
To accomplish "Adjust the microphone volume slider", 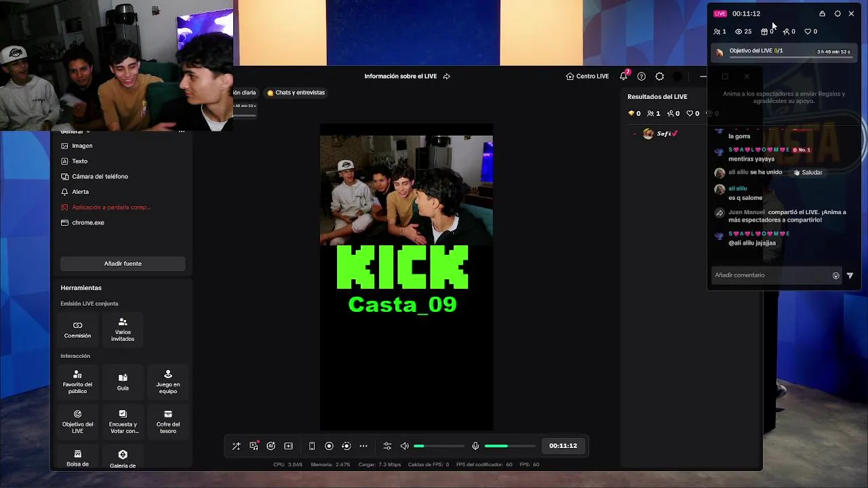I will [x=509, y=446].
